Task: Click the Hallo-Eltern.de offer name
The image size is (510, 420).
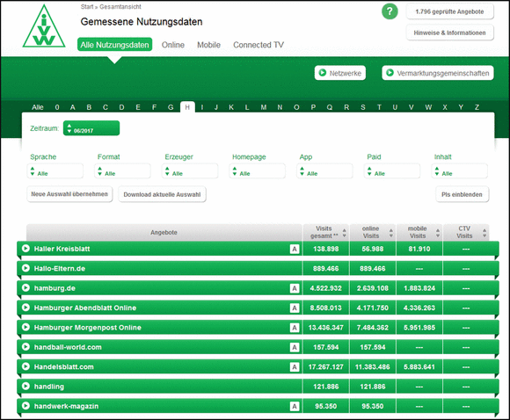Action: (60, 269)
